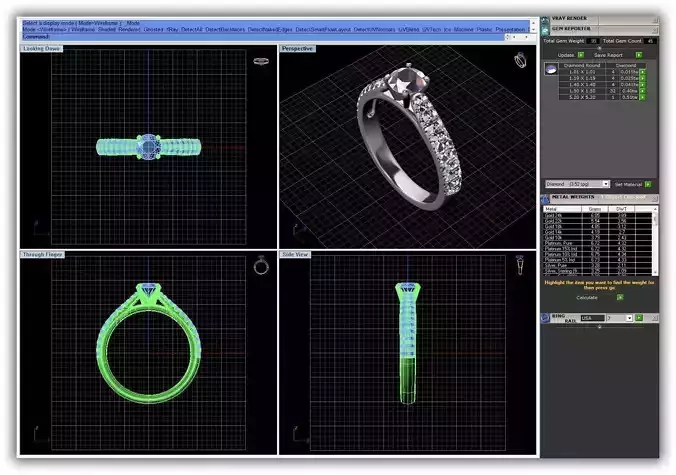Image resolution: width=676 pixels, height=475 pixels.
Task: Collapse the Metal Weights panel corner button
Action: pos(654,199)
